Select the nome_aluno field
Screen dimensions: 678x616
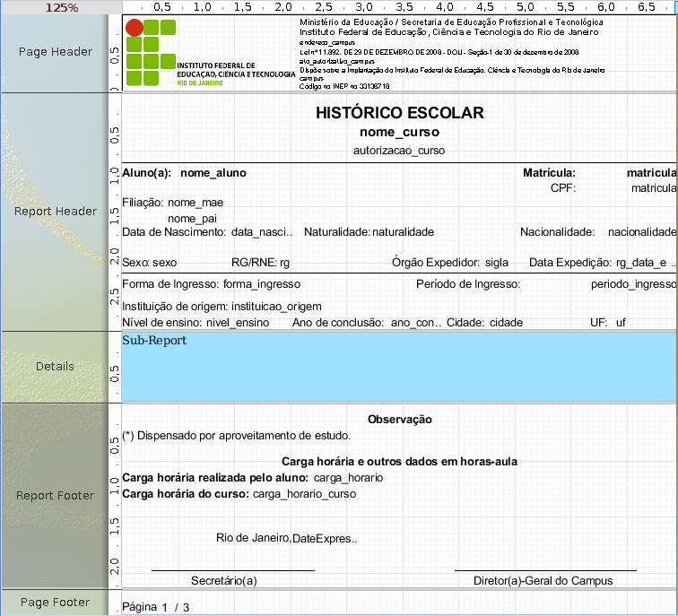pyautogui.click(x=213, y=173)
